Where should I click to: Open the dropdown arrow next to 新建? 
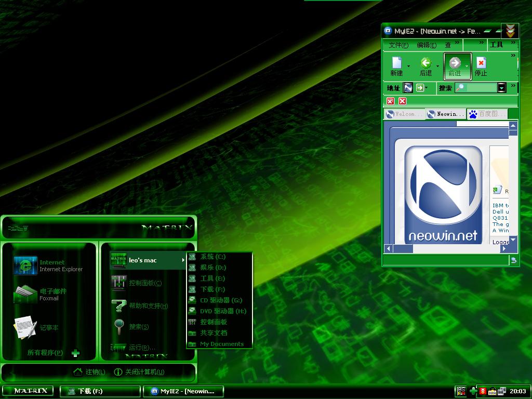tap(408, 66)
